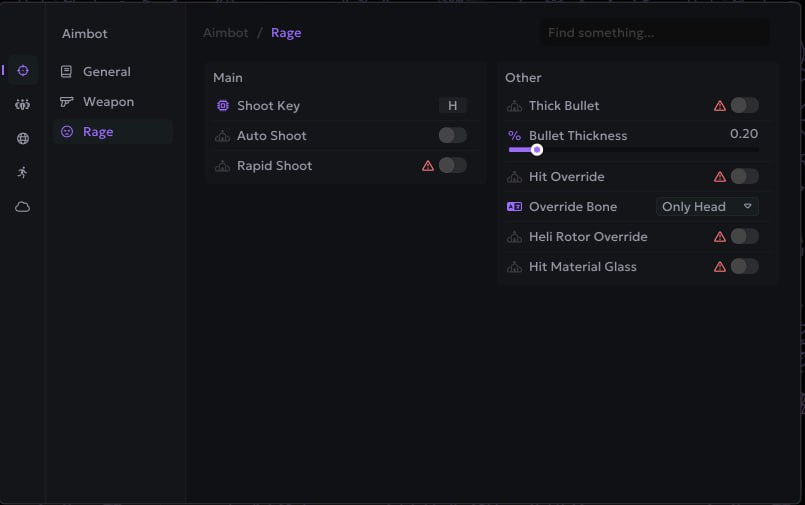Screen dimensions: 805x505
Task: Toggle the Rapid Shoot switch
Action: click(452, 166)
